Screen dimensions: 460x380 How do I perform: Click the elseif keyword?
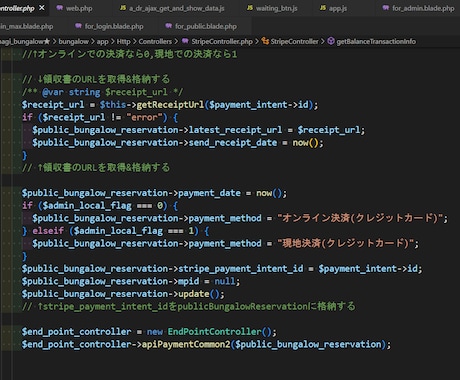(x=48, y=231)
